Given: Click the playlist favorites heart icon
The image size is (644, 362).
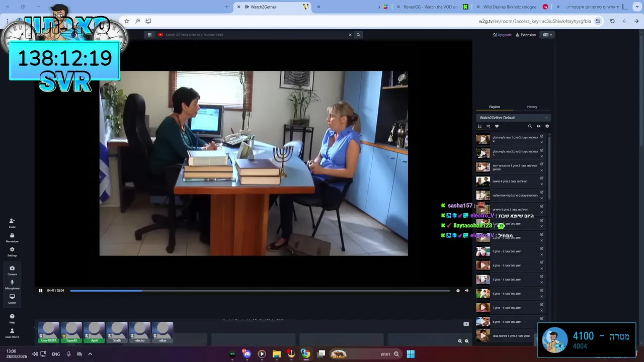Looking at the screenshot, I should [497, 126].
